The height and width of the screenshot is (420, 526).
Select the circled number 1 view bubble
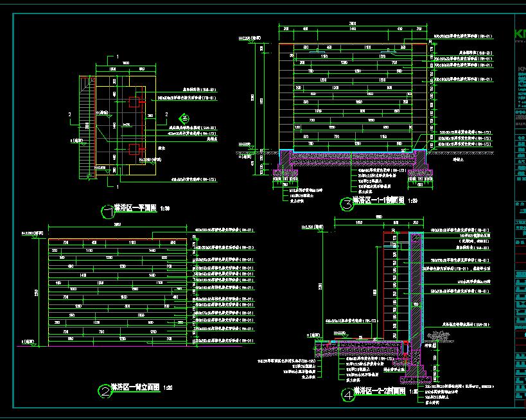click(108, 212)
